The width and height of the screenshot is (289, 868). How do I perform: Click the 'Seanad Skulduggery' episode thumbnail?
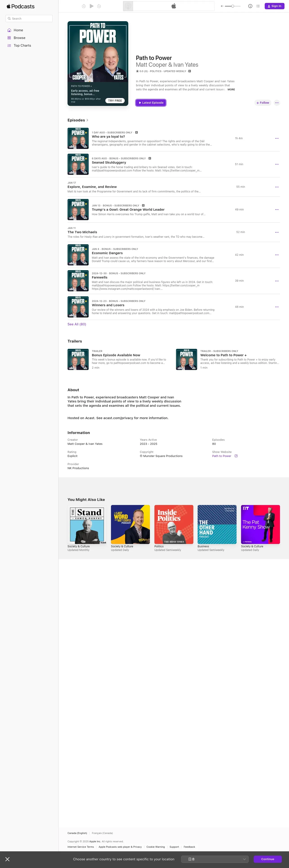78,164
